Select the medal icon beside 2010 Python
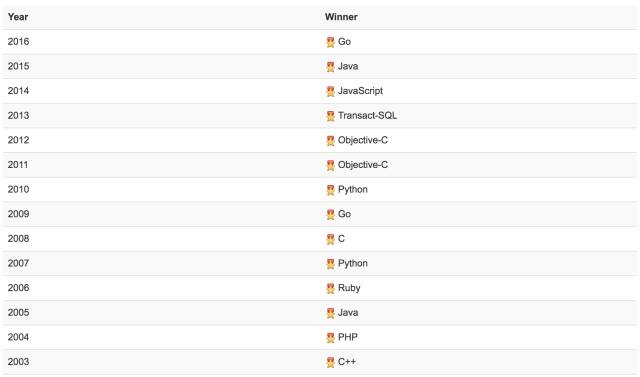This screenshot has width=640, height=377. (331, 190)
